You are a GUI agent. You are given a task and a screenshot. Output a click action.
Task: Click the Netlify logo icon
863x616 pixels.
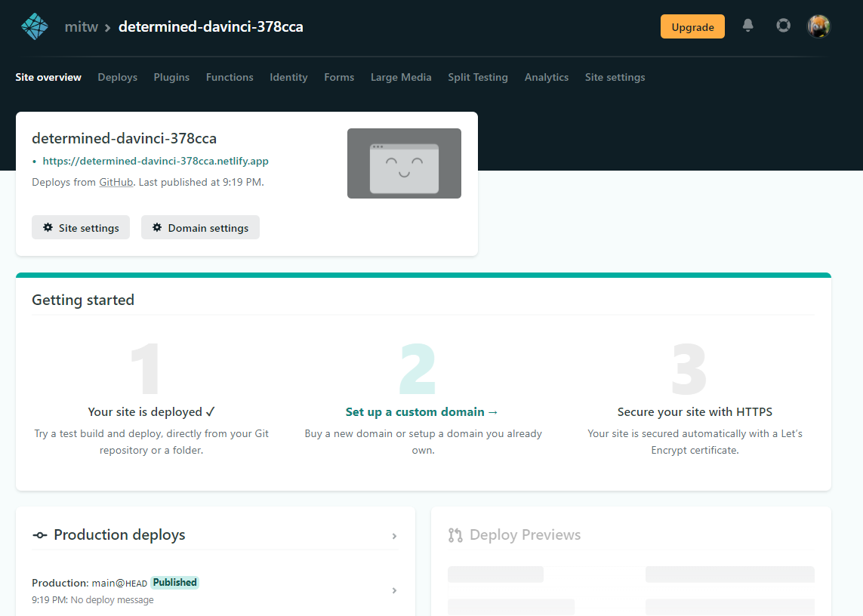point(35,26)
